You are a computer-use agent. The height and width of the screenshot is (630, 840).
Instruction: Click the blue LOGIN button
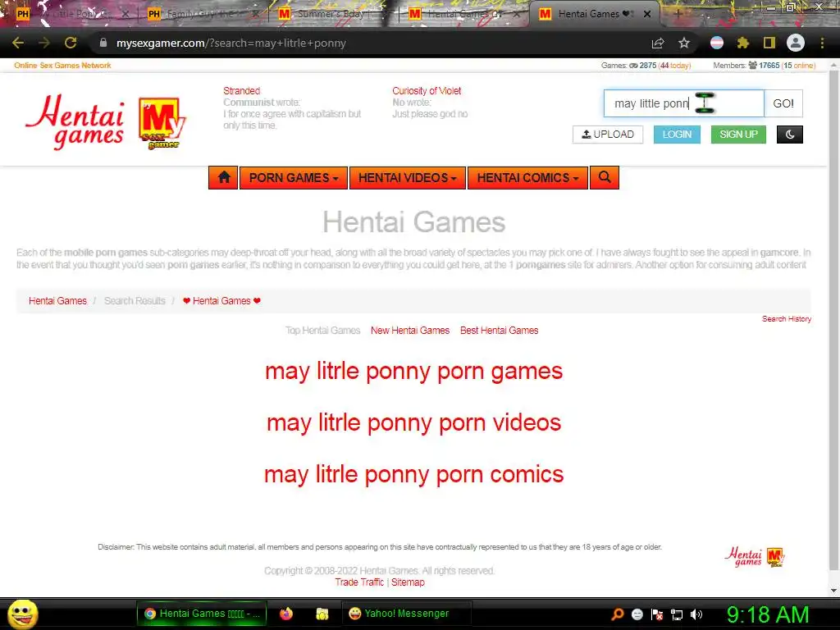click(x=677, y=135)
